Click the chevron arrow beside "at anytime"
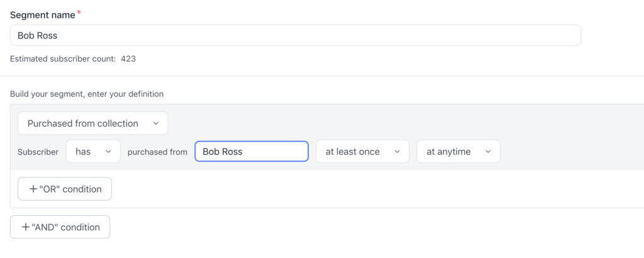This screenshot has height=258, width=644. (x=488, y=152)
